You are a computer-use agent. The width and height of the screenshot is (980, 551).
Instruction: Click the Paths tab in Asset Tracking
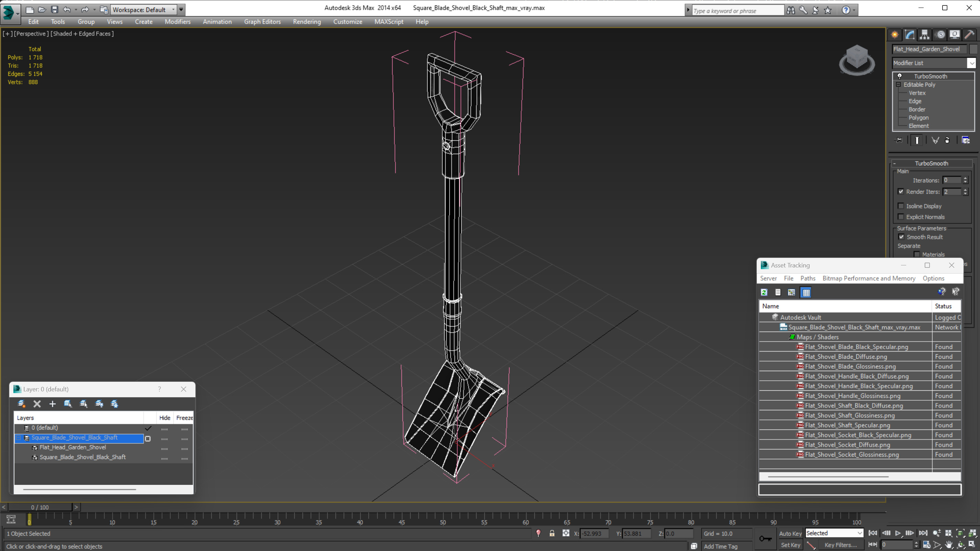click(x=808, y=278)
